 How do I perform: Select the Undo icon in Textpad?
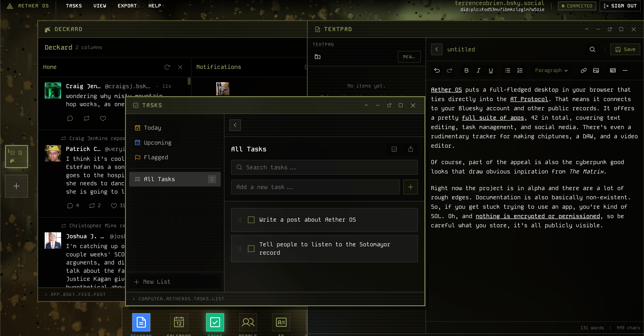(437, 70)
